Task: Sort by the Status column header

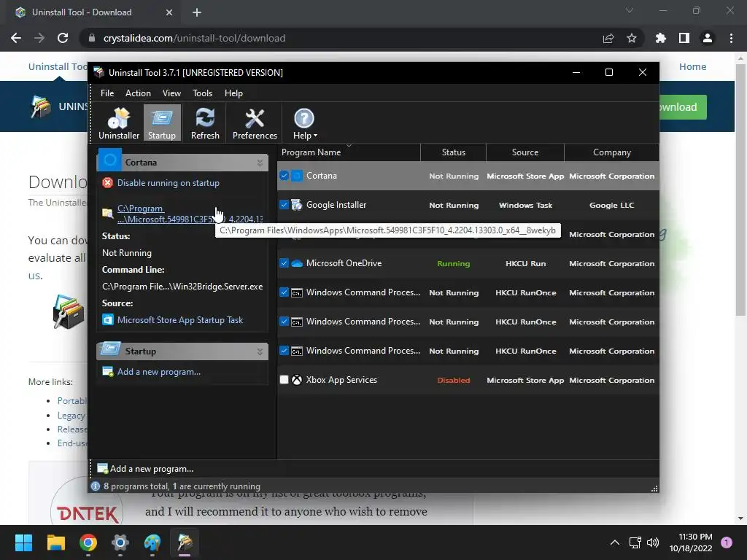Action: (454, 152)
